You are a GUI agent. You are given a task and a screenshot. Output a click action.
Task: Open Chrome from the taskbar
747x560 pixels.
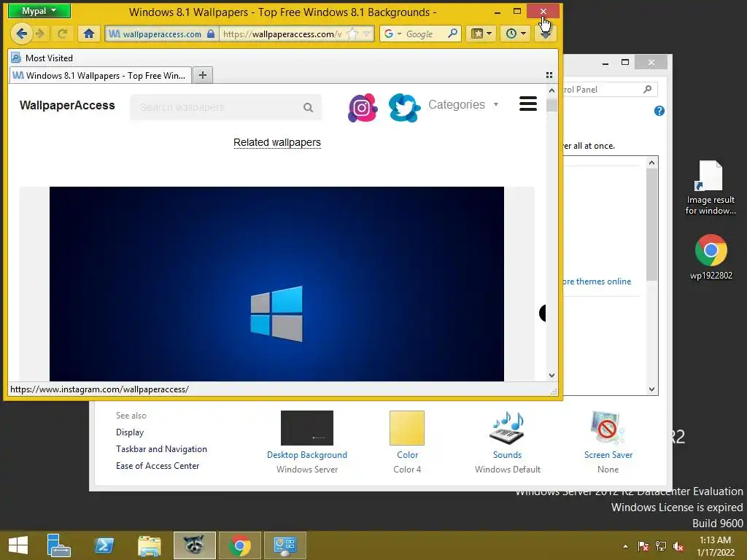(239, 545)
